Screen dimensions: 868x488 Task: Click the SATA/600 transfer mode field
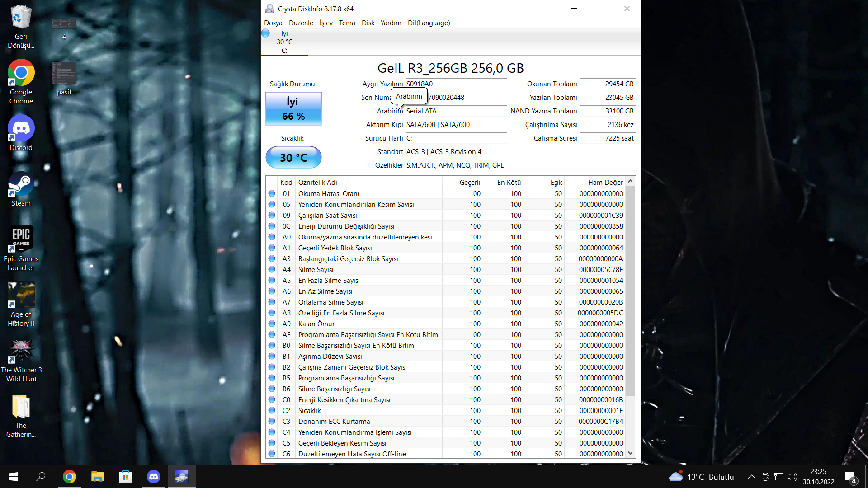(456, 125)
